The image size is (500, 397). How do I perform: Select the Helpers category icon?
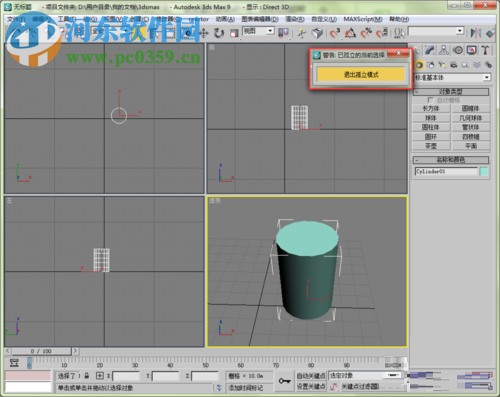(465, 65)
